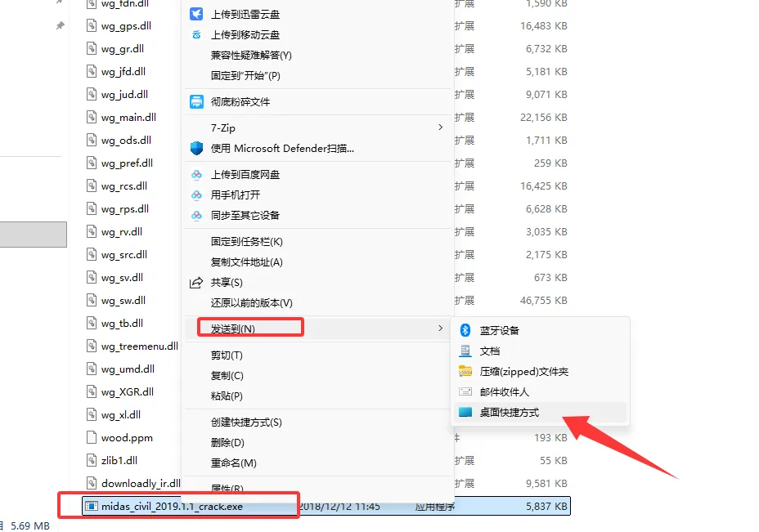Screen dimensions: 759x532
Task: Click the file icon of wg_pref.dll
Action: coord(92,163)
